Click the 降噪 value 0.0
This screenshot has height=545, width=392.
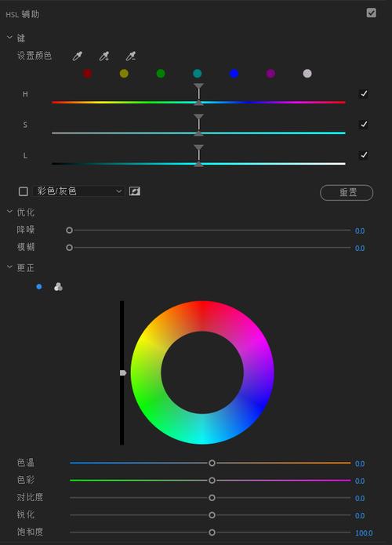(360, 231)
